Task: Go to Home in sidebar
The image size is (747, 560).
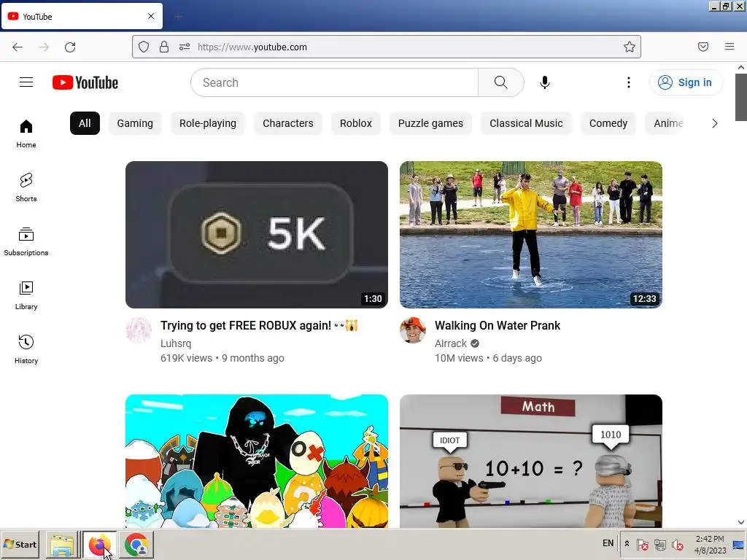Action: 26,134
